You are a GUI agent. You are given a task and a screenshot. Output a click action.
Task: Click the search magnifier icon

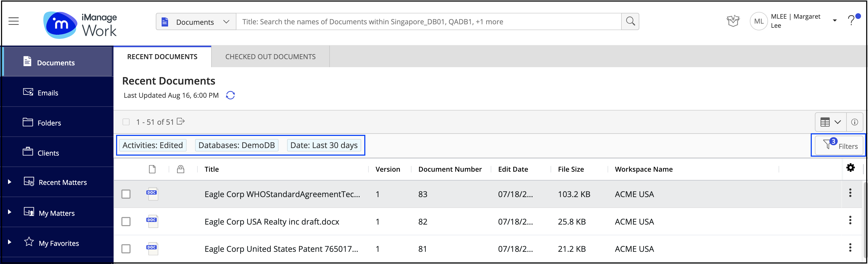point(630,22)
